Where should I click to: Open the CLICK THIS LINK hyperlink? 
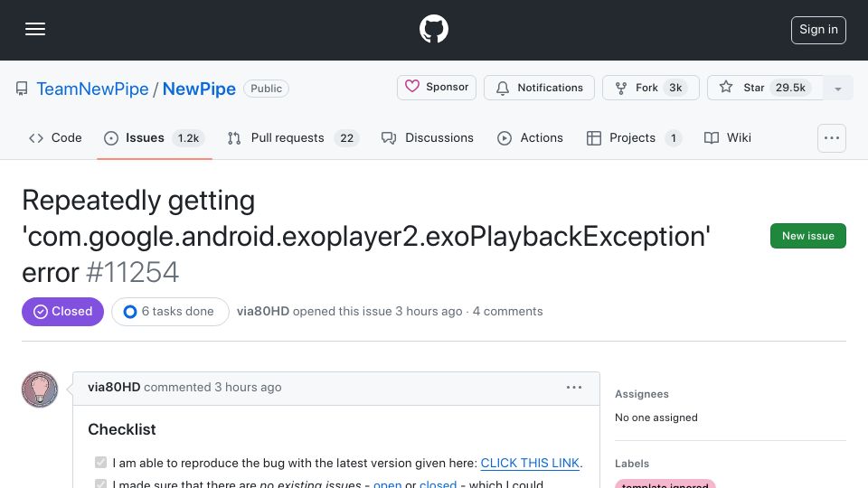point(530,463)
